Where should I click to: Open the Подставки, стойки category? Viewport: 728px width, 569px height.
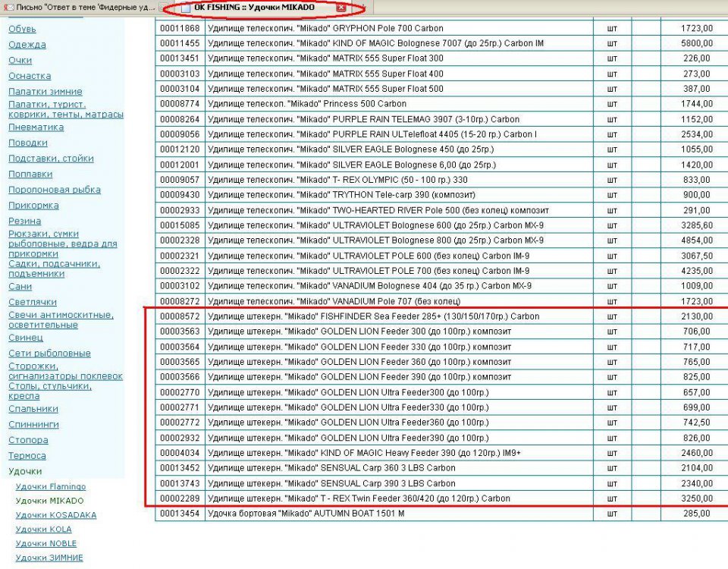click(51, 159)
